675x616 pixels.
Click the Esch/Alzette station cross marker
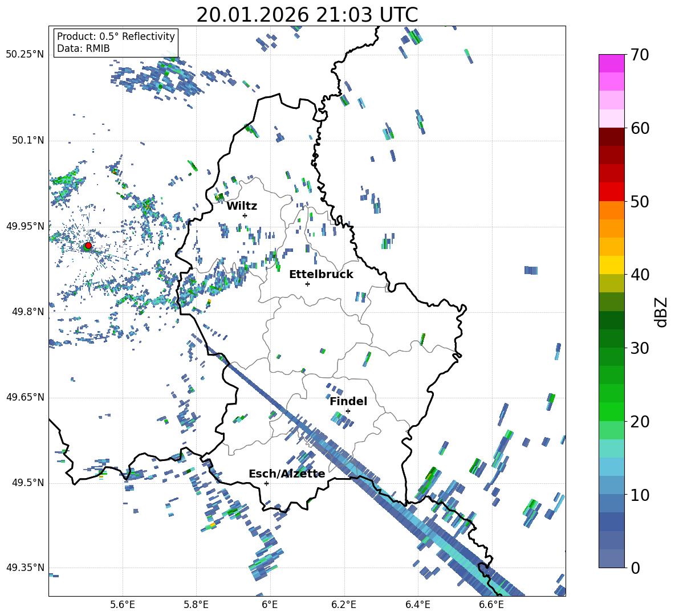pyautogui.click(x=266, y=483)
